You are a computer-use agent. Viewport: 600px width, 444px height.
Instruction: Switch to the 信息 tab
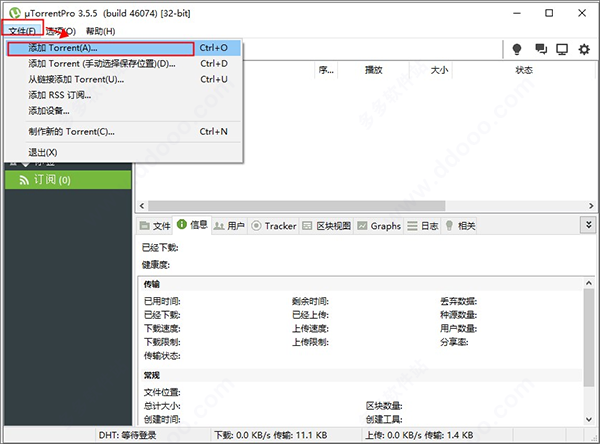[x=192, y=225]
